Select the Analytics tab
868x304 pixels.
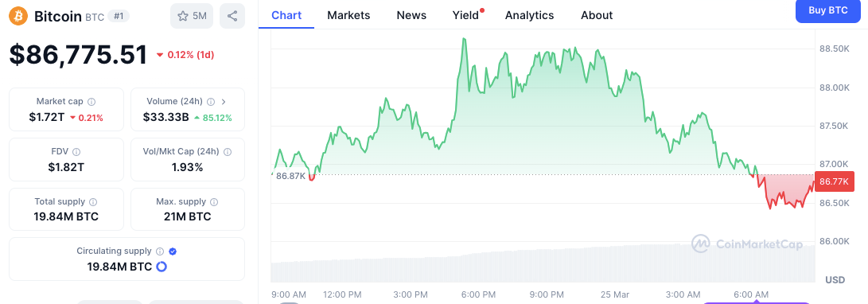click(529, 15)
